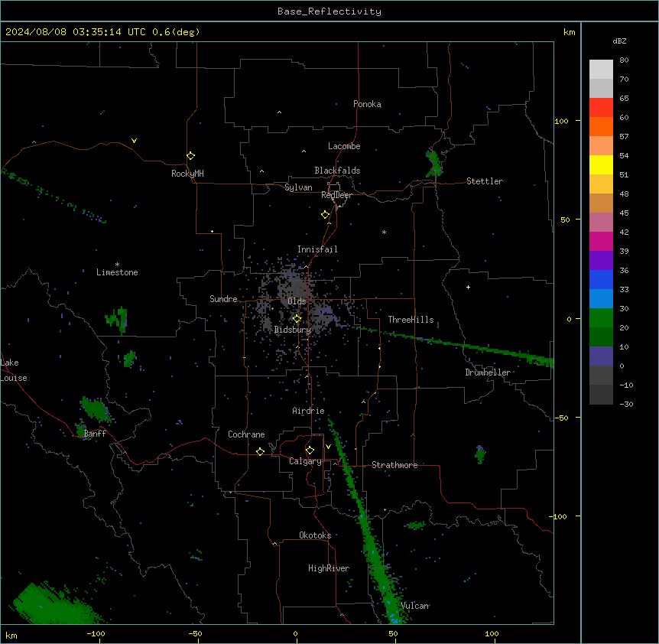Click the ThreeHills town label
659x644 pixels.
point(411,320)
